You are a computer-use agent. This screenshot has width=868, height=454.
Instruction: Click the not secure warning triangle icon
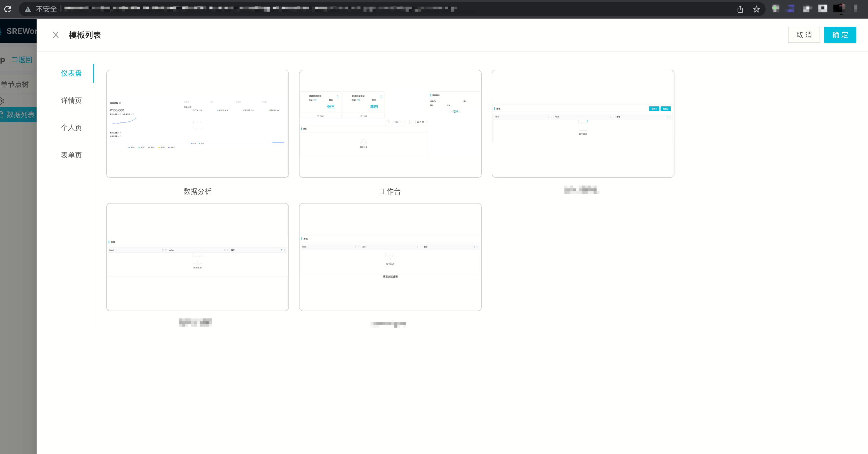28,9
